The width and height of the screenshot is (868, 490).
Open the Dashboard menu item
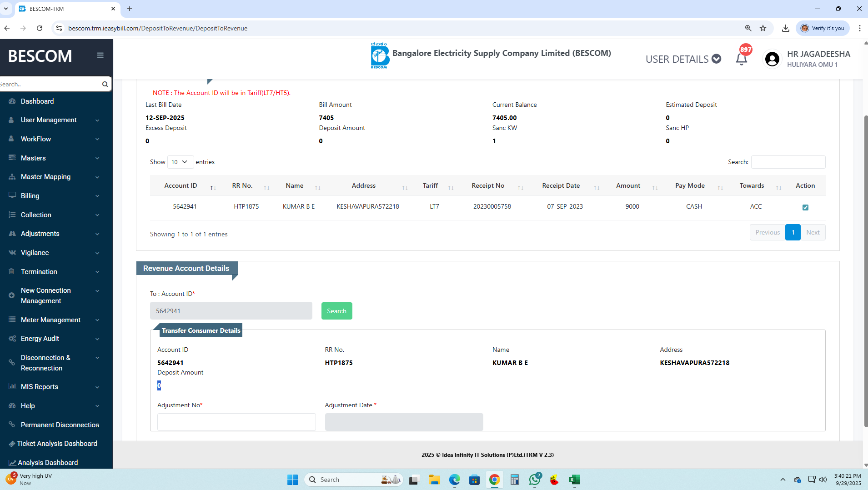37,101
